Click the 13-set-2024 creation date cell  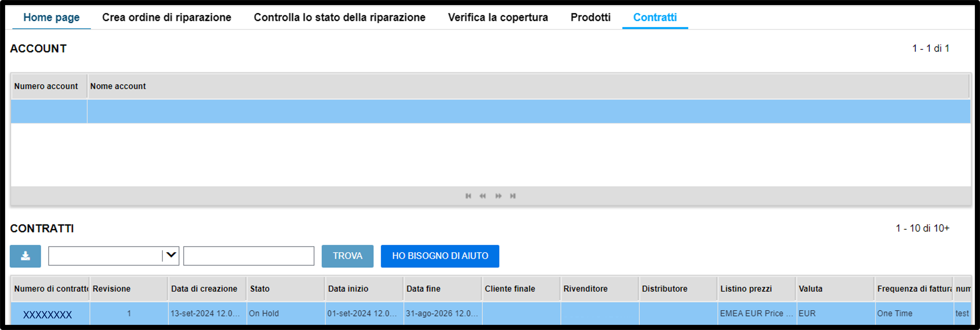(208, 314)
